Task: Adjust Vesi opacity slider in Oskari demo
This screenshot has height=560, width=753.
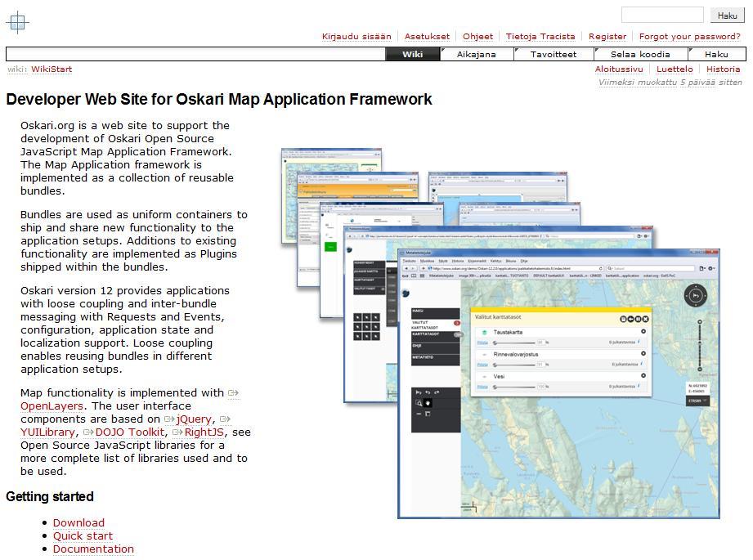Action: pos(514,387)
